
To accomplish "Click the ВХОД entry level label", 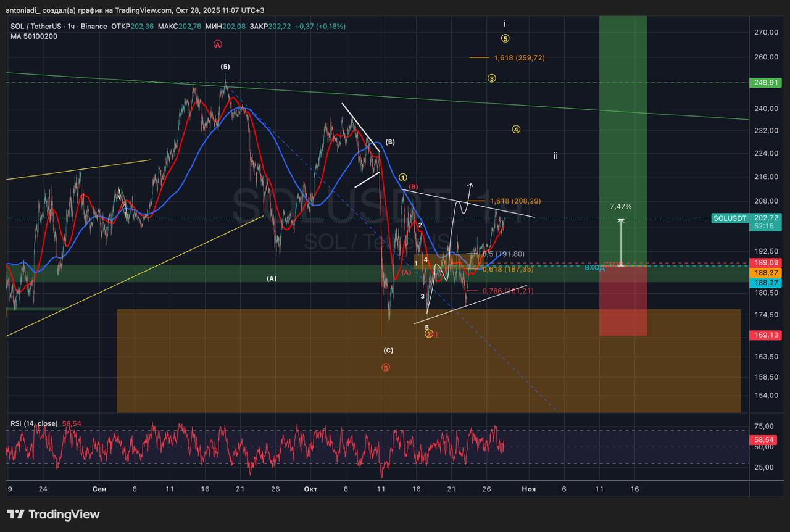I will coord(594,268).
